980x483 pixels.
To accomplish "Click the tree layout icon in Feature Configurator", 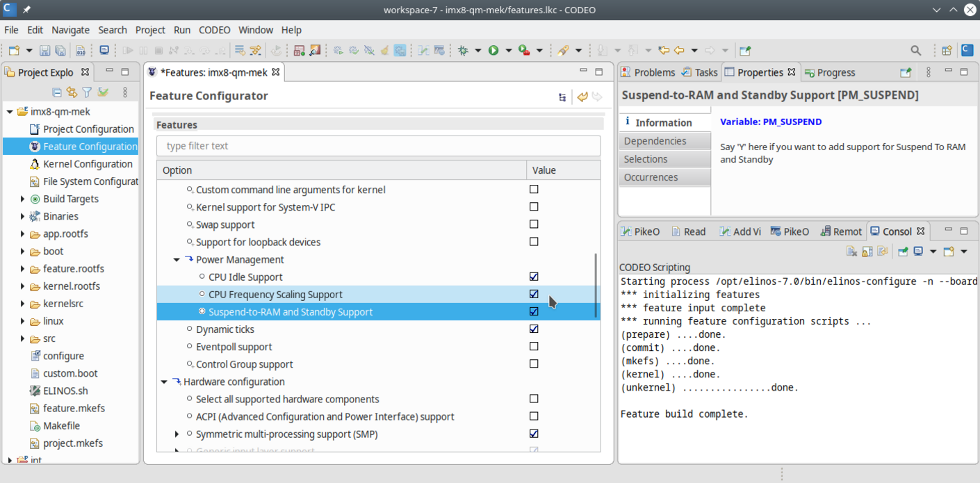I will (x=562, y=97).
